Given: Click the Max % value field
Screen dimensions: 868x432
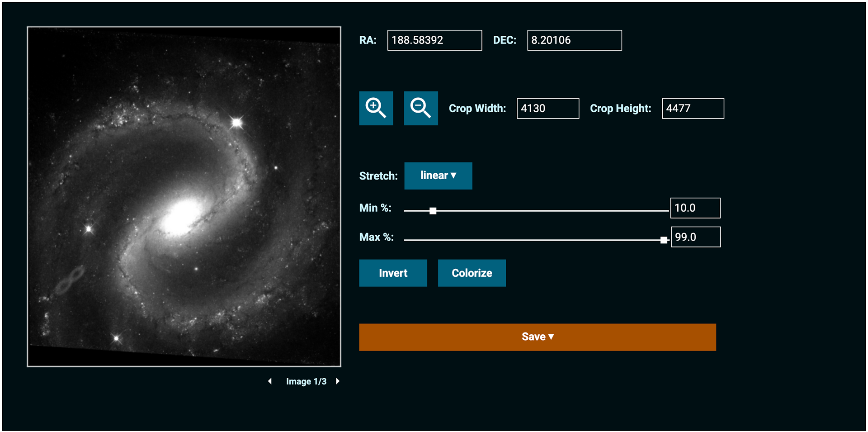Looking at the screenshot, I should [695, 237].
